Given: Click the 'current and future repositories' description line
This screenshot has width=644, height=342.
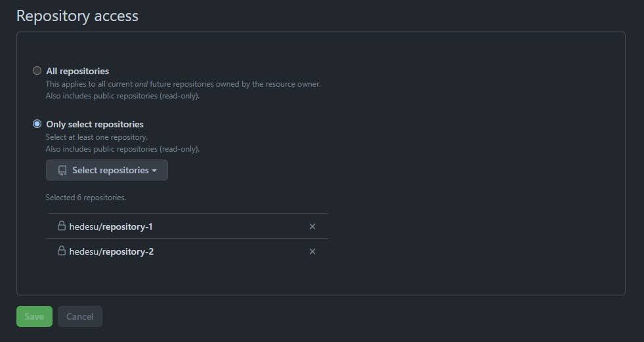Looking at the screenshot, I should tap(182, 84).
